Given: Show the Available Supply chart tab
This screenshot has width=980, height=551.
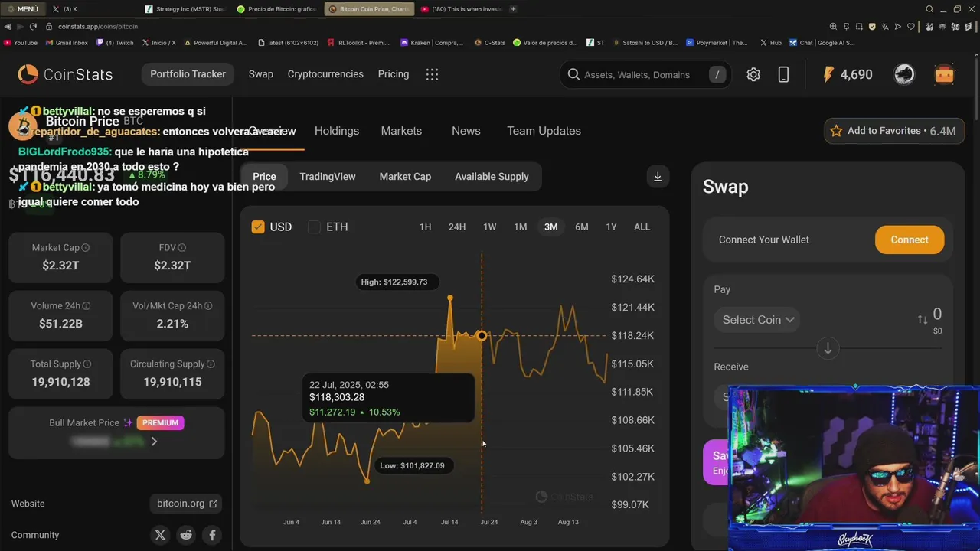Looking at the screenshot, I should [492, 176].
